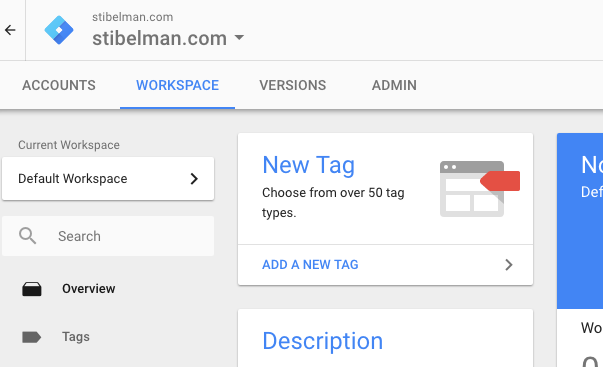Click the Google Tag Manager logo
The height and width of the screenshot is (367, 603).
click(59, 30)
